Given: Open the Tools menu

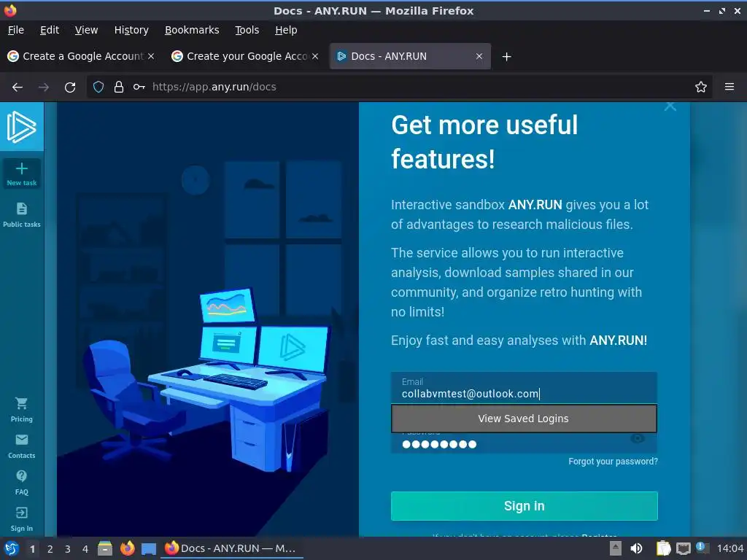Looking at the screenshot, I should 247,30.
